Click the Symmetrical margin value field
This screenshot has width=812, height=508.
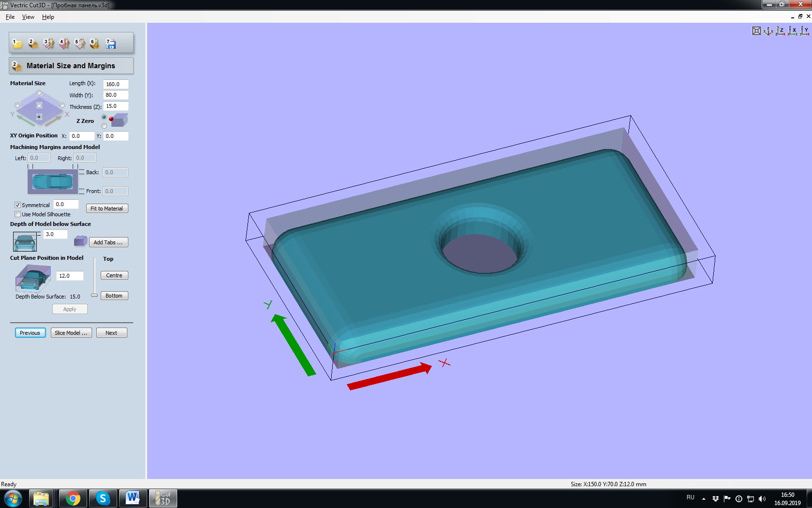[x=66, y=205]
